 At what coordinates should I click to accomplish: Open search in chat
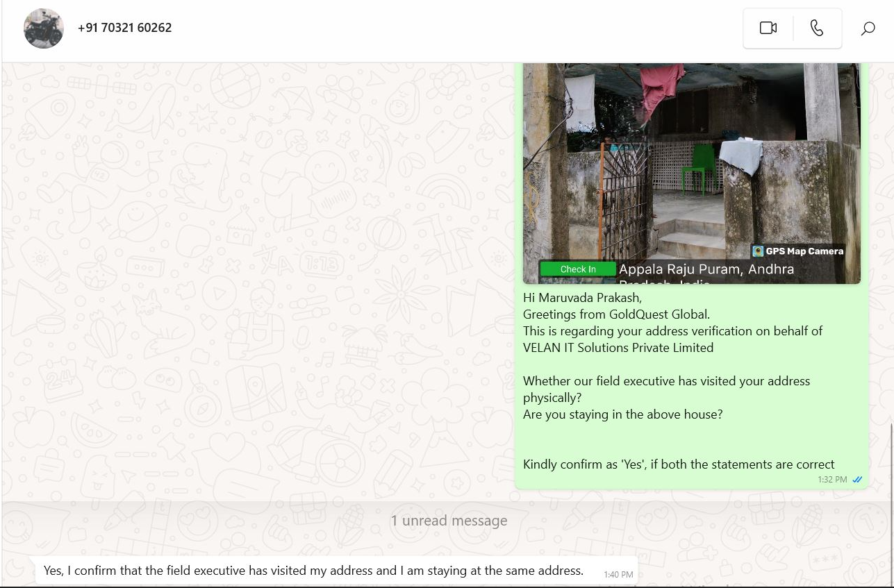[x=868, y=28]
